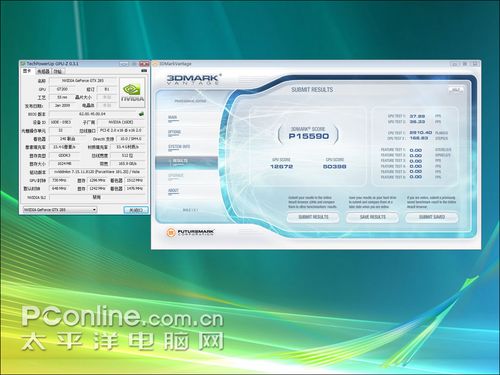Click the HELP button in 3DMark Vantage
This screenshot has height=375, width=500.
[x=456, y=90]
